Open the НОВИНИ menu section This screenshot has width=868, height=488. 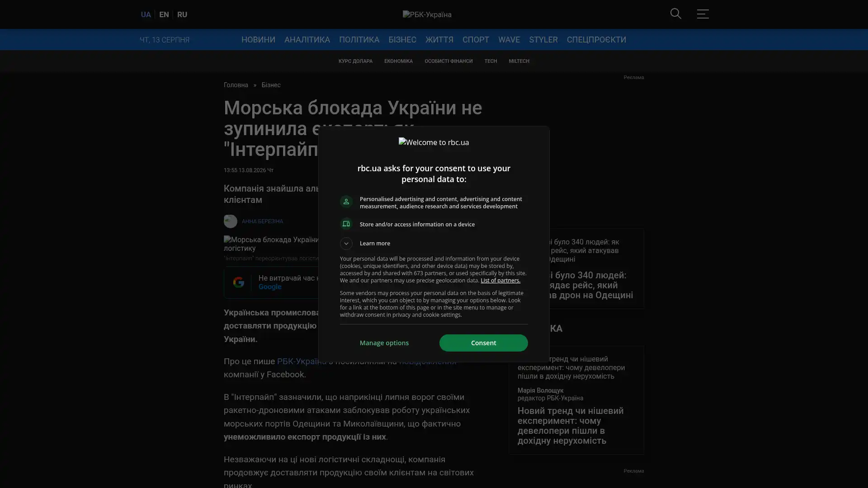pyautogui.click(x=258, y=40)
